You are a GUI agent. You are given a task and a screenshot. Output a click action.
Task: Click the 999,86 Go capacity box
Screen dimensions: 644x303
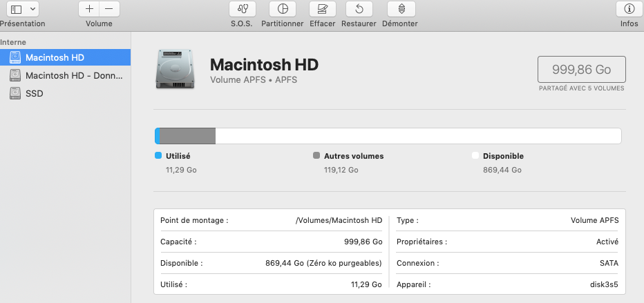[581, 69]
